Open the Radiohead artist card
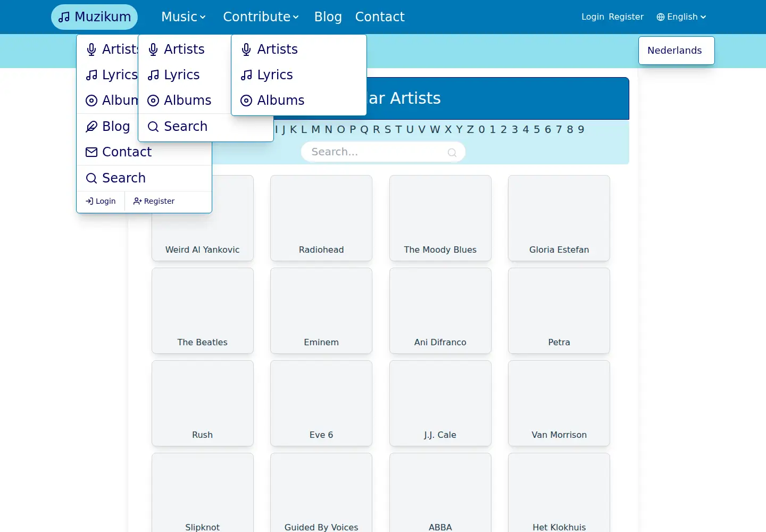This screenshot has height=532, width=766. click(321, 218)
